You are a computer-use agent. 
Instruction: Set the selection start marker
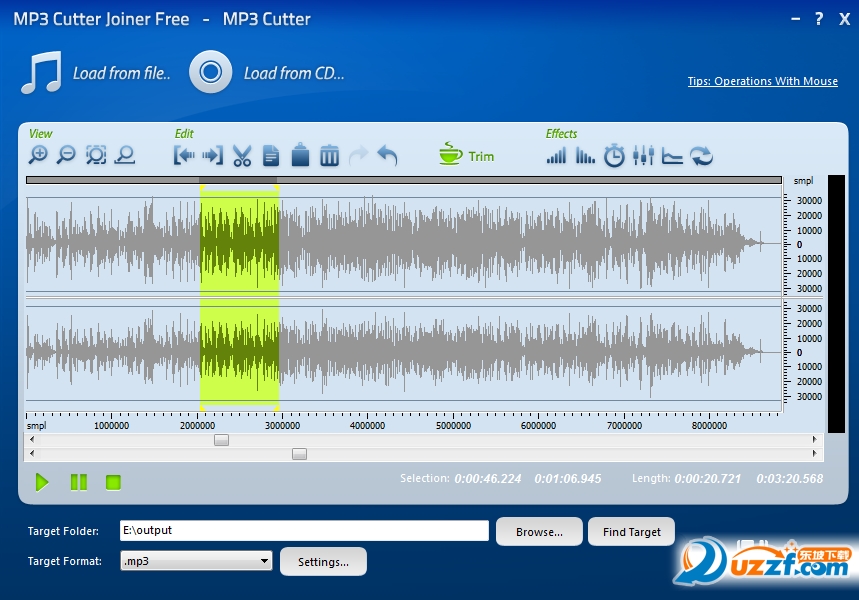184,156
